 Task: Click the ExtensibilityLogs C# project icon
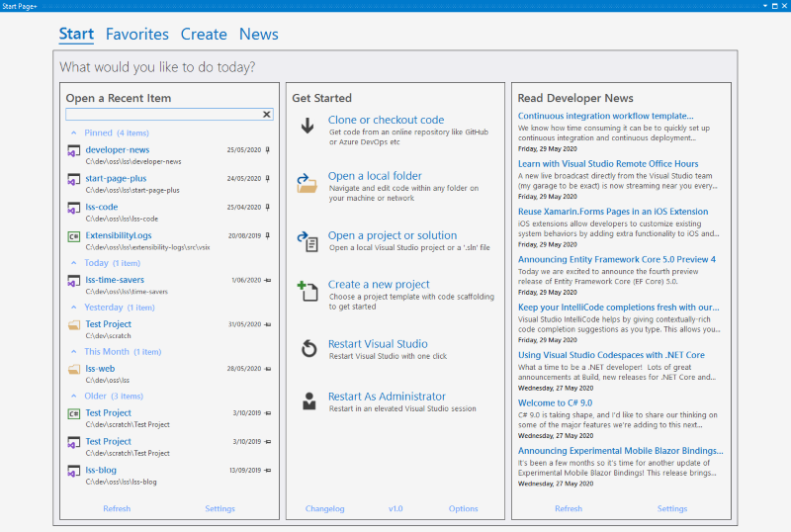(x=74, y=236)
